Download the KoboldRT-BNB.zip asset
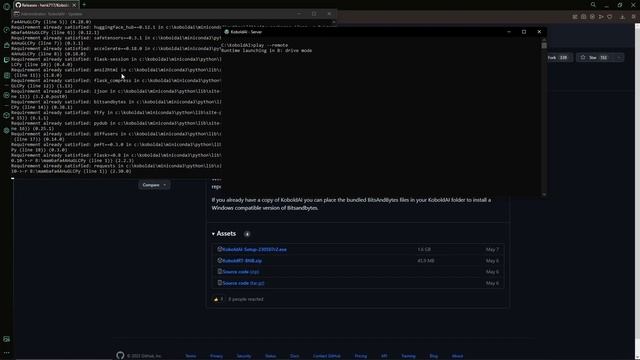 point(242,260)
